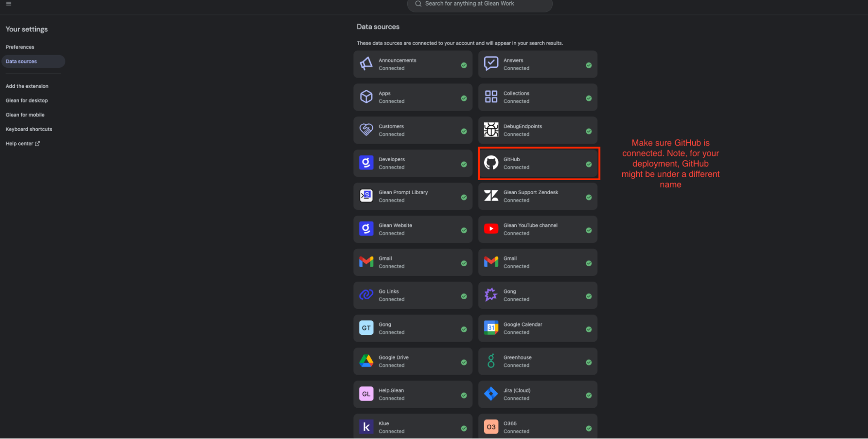The width and height of the screenshot is (868, 439).
Task: Click the Zendesk logo icon
Action: click(491, 196)
